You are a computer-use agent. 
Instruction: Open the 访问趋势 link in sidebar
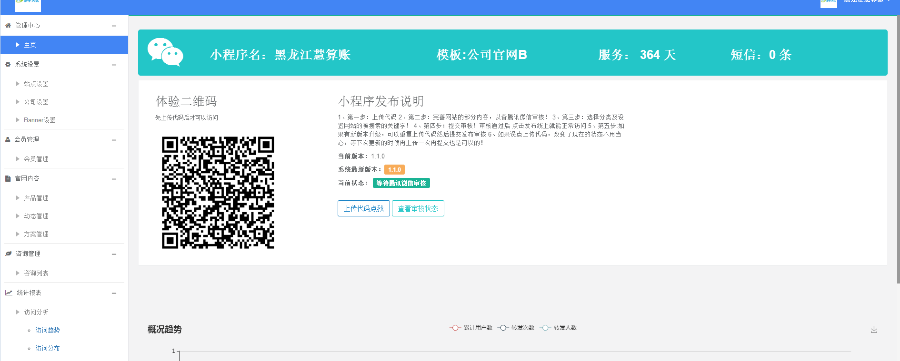(x=48, y=331)
